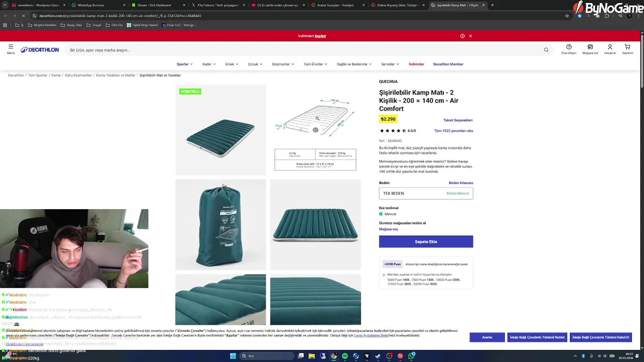Open the main mattress product image
This screenshot has height=362, width=644.
[220, 130]
